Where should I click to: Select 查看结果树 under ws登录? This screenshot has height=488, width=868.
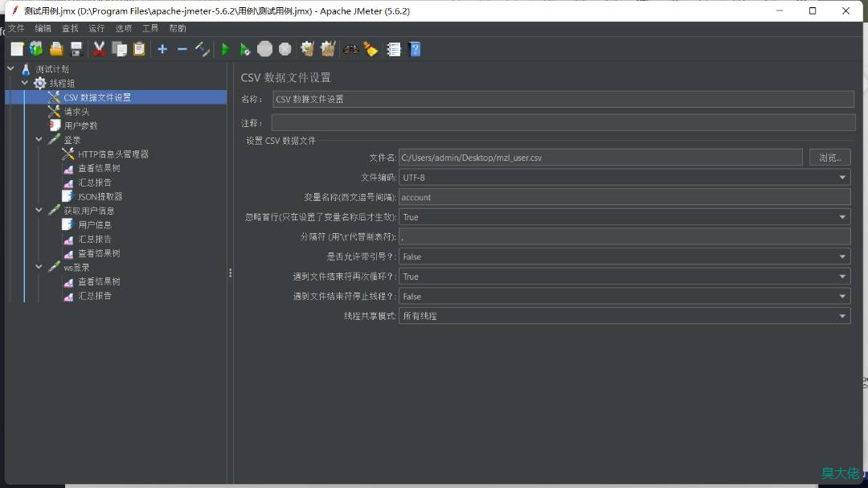point(99,281)
